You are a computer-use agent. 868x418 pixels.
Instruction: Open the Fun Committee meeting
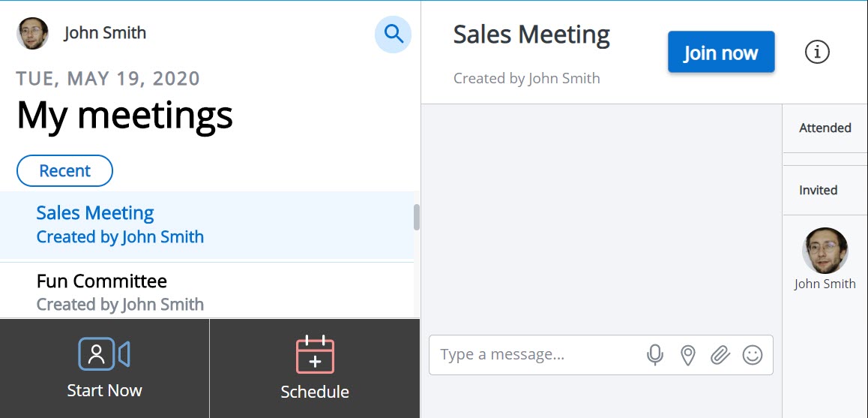pos(206,291)
